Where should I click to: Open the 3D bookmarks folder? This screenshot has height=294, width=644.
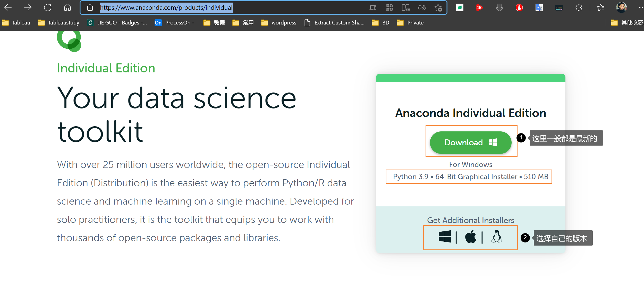(380, 23)
